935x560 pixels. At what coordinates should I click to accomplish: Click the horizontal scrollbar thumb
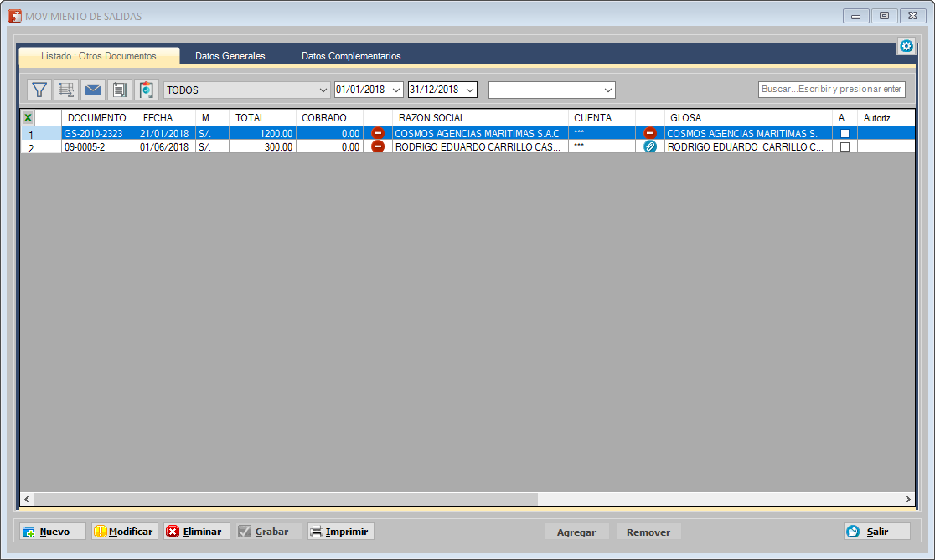[287, 499]
